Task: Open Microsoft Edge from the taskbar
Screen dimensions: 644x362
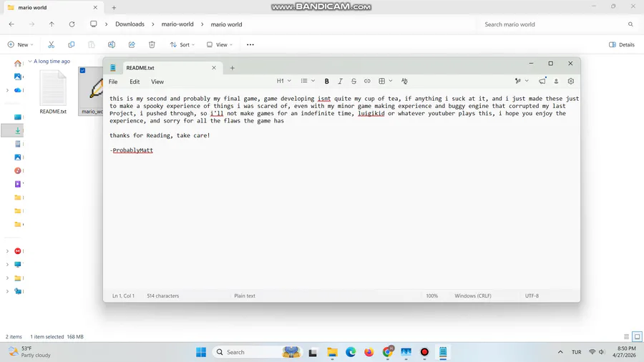Action: pos(351,352)
